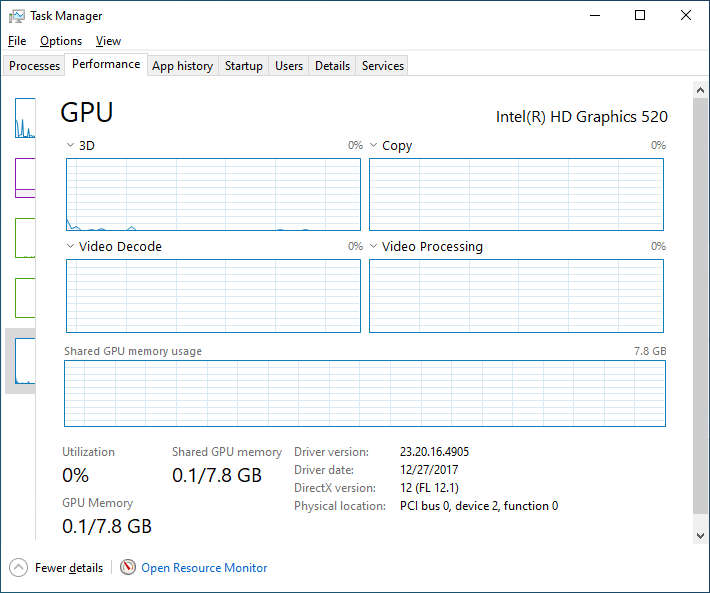Open the Video Decode engine dropdown
The width and height of the screenshot is (710, 593).
pos(70,247)
